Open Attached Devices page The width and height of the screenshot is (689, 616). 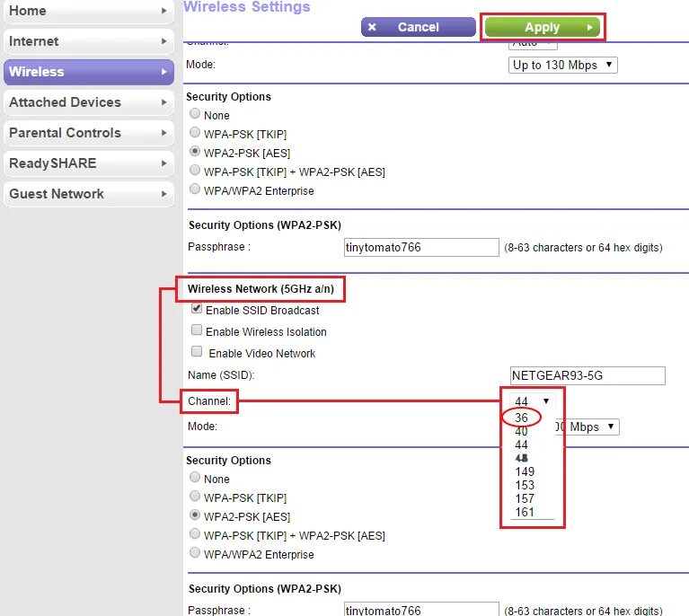point(89,102)
